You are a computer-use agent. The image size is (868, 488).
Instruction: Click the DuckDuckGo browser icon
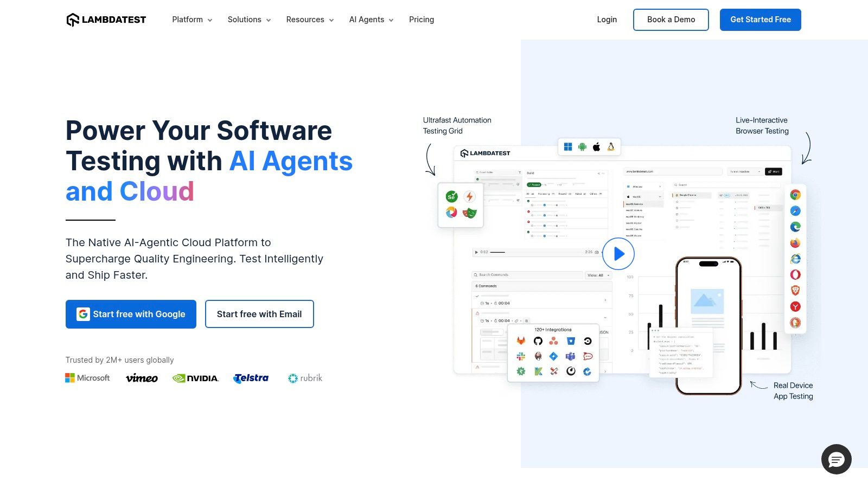click(795, 323)
